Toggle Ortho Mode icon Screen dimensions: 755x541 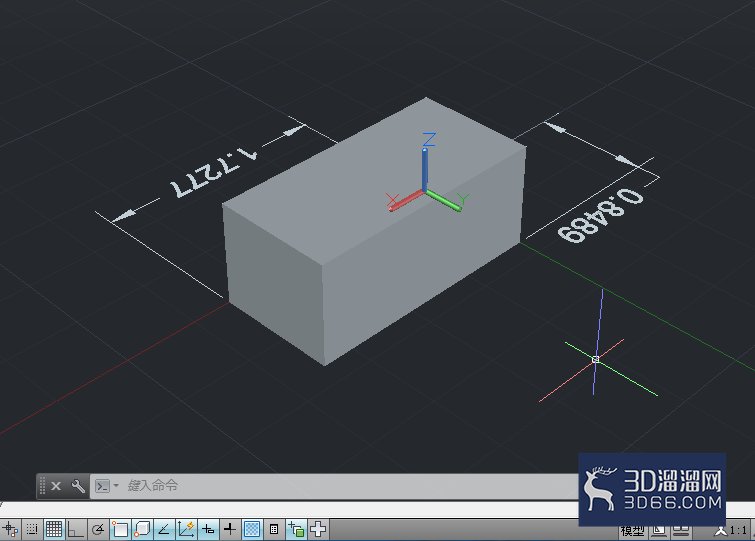(75, 529)
